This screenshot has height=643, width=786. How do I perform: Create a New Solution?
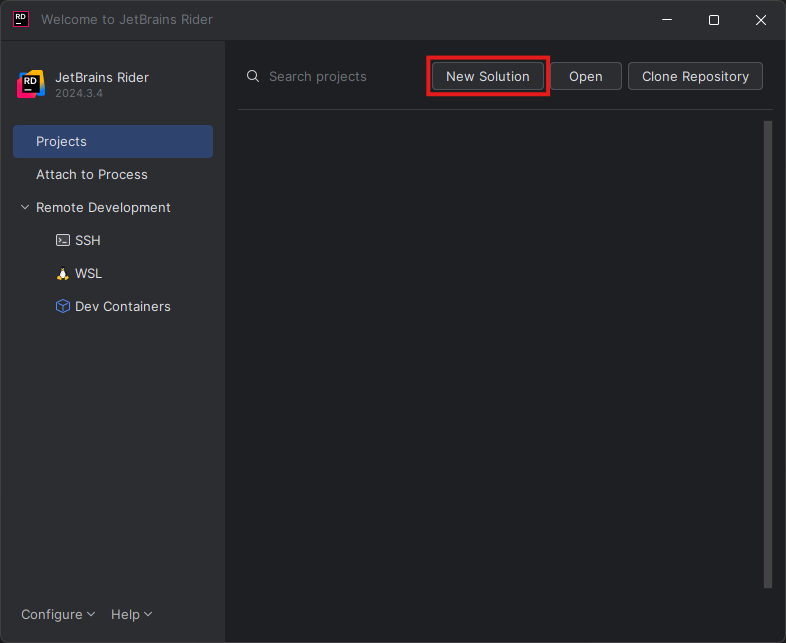pyautogui.click(x=488, y=76)
